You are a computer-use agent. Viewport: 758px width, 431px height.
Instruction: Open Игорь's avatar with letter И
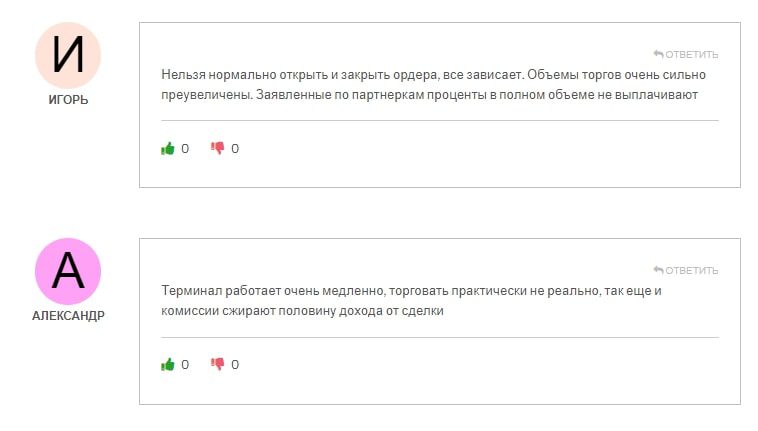(68, 55)
